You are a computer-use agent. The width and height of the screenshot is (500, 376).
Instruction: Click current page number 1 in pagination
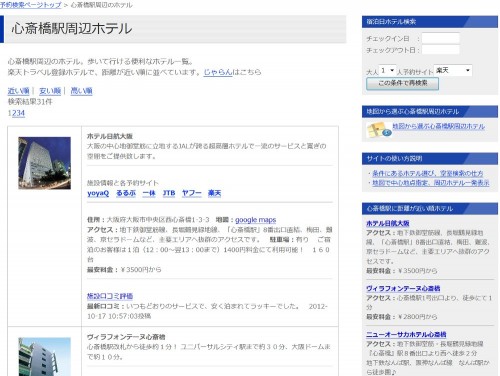10,113
